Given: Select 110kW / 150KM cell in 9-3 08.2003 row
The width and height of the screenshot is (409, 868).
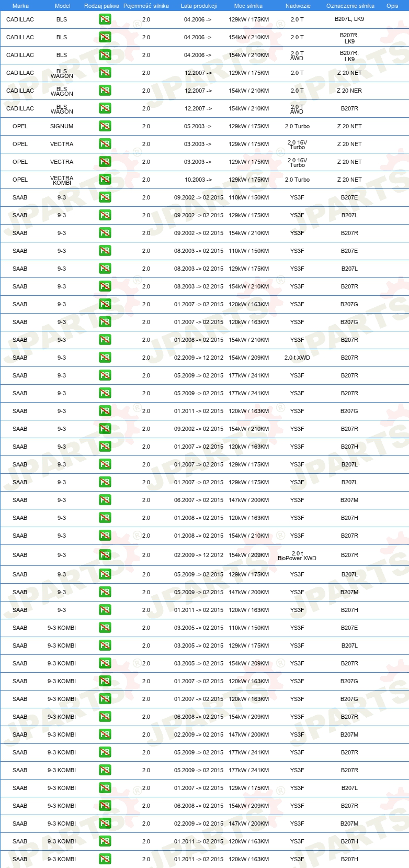Looking at the screenshot, I should click(249, 251).
